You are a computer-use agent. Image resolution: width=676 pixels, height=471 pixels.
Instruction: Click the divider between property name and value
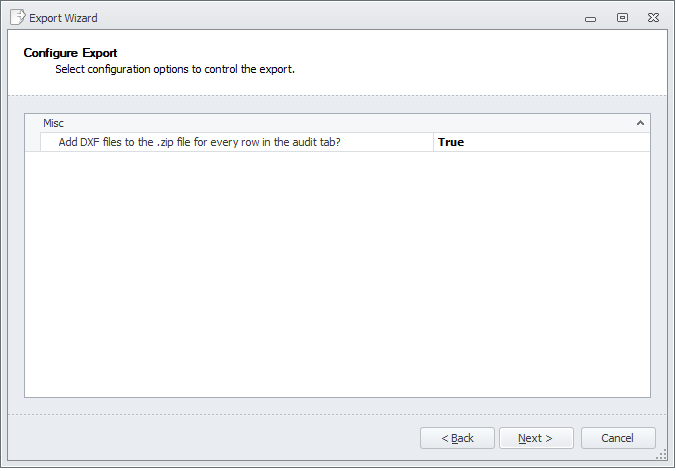[x=434, y=142]
